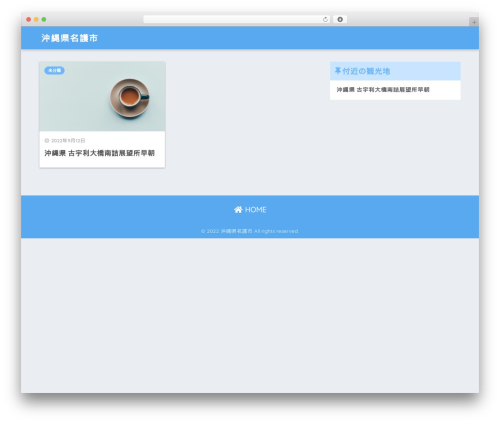Focus the browser address bar

[x=237, y=20]
